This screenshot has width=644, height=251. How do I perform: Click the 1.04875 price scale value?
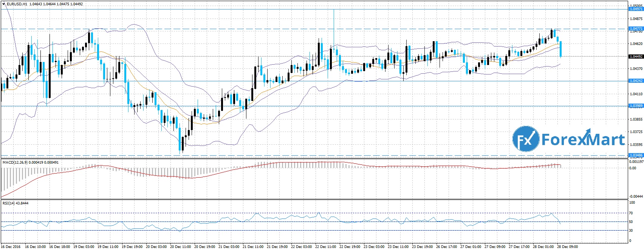pyautogui.click(x=636, y=19)
